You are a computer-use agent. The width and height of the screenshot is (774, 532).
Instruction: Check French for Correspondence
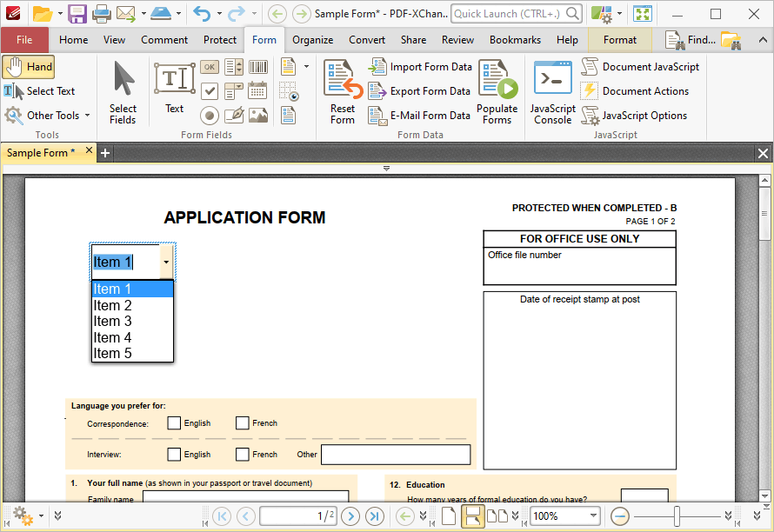[242, 423]
